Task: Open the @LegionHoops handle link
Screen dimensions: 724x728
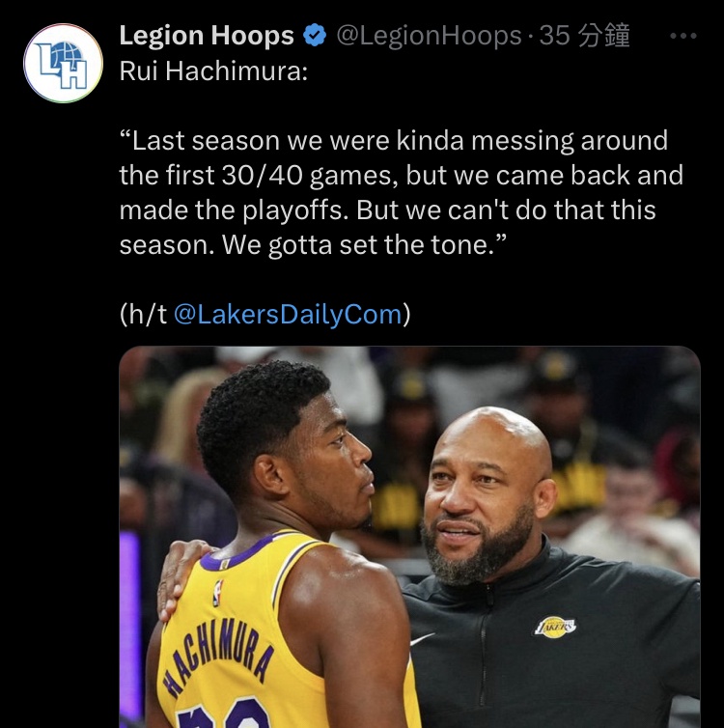Action: coord(428,37)
